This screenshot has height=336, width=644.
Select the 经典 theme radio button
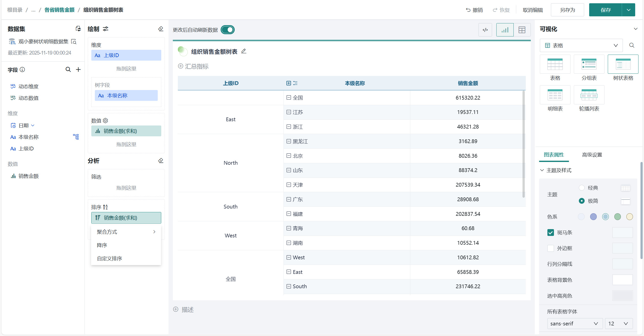pyautogui.click(x=581, y=188)
